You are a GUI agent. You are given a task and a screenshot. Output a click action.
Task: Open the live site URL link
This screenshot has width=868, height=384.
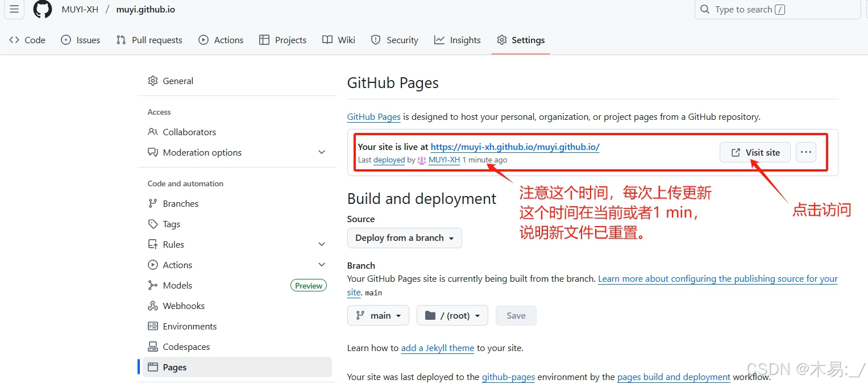click(x=515, y=147)
